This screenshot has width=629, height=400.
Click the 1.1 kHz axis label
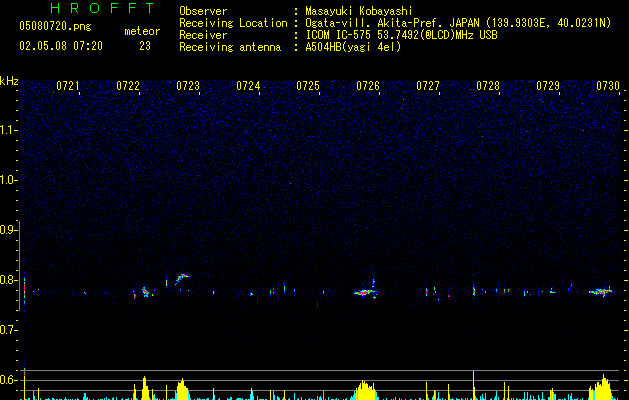pyautogui.click(x=9, y=130)
